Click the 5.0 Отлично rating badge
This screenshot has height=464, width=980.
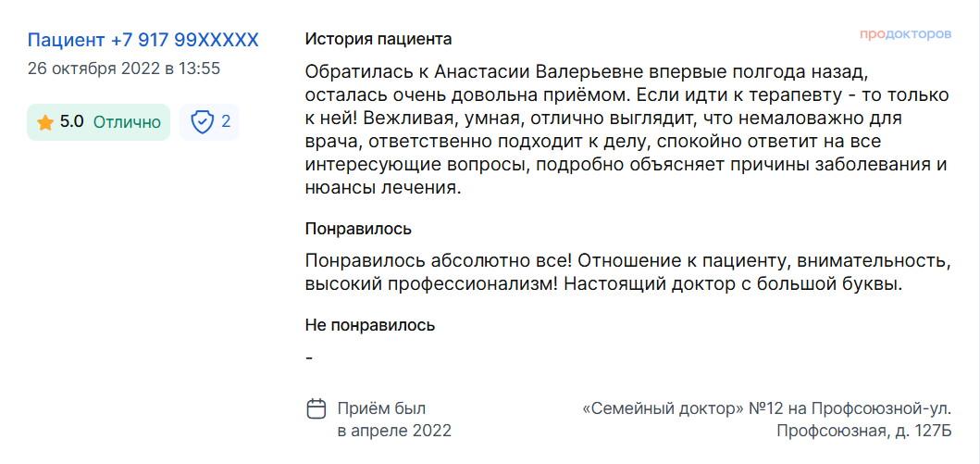click(x=99, y=122)
